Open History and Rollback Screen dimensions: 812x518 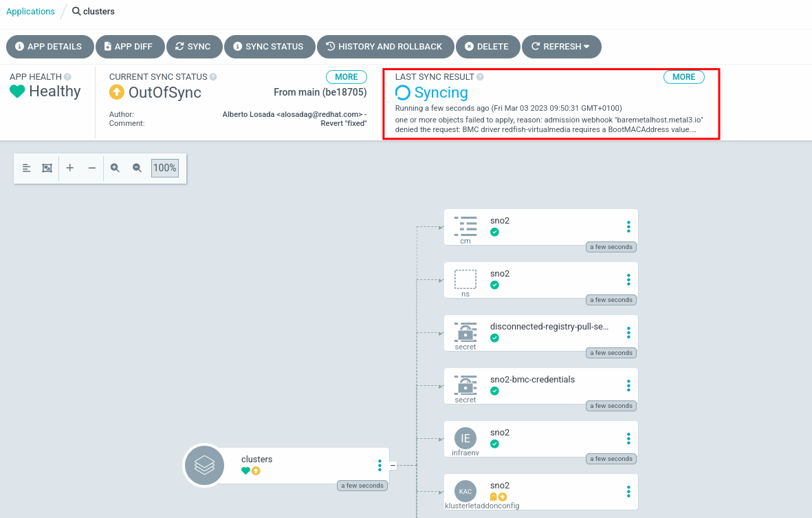(385, 47)
